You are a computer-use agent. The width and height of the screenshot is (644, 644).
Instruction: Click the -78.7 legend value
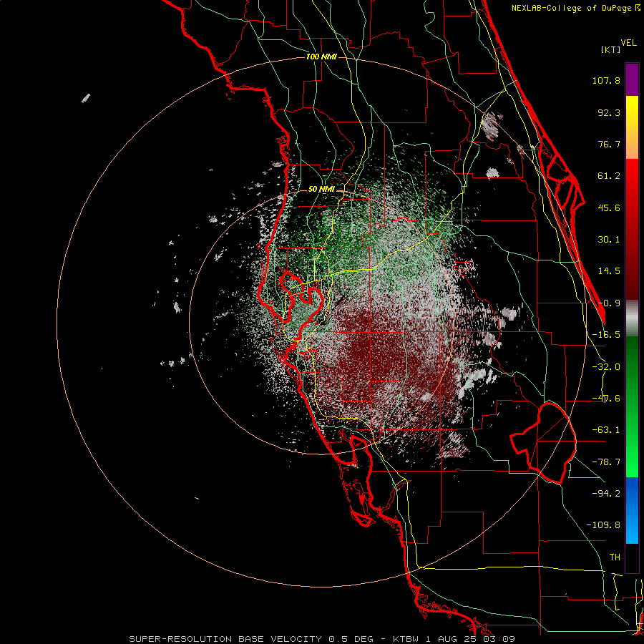click(606, 462)
